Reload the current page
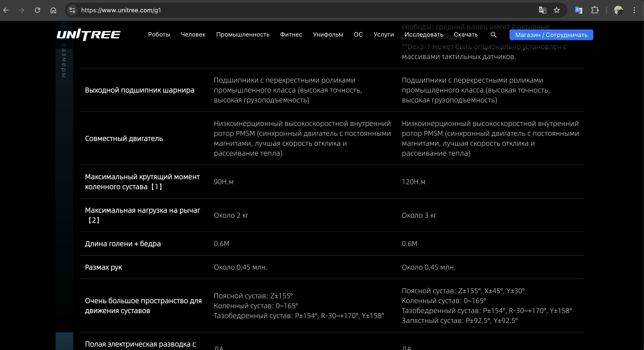The image size is (644, 350). pyautogui.click(x=37, y=10)
